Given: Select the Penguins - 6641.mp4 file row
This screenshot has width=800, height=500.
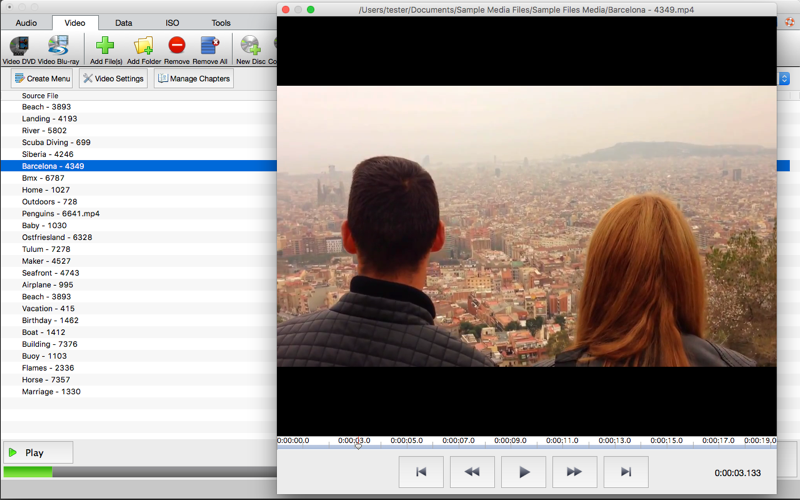Looking at the screenshot, I should click(61, 213).
